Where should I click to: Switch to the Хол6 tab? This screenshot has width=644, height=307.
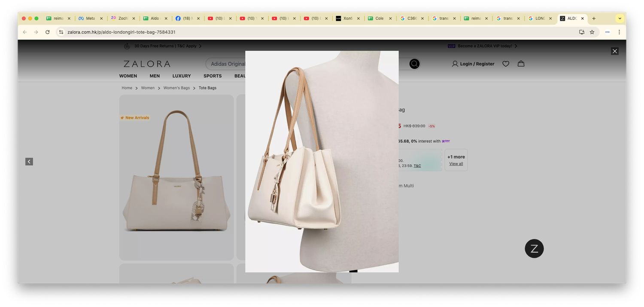(347, 18)
